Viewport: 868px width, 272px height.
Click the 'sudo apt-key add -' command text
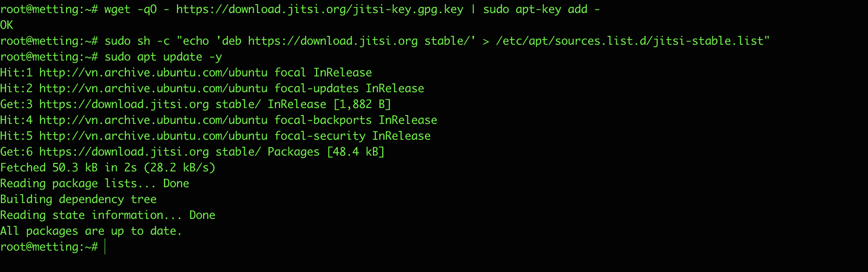(x=542, y=9)
